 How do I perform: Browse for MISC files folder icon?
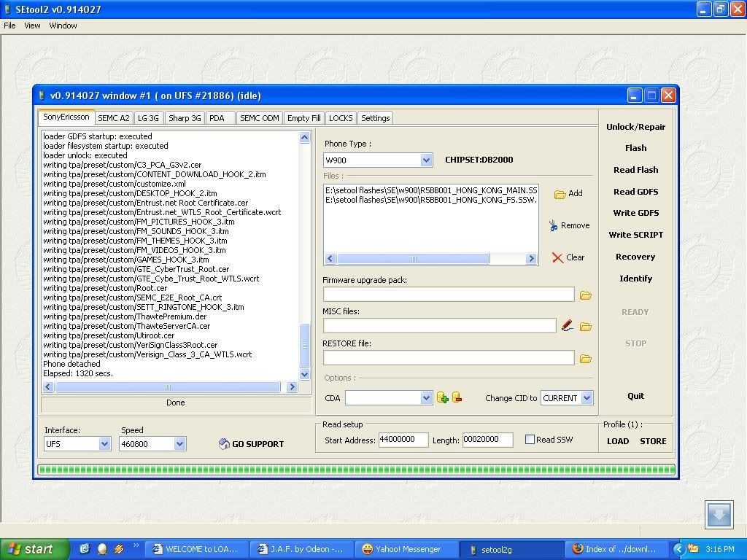coord(586,327)
